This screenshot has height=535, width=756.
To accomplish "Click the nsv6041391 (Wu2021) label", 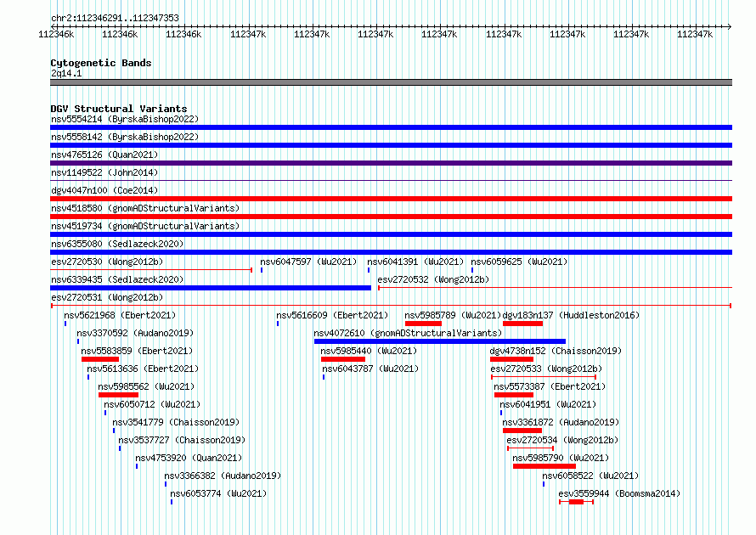I will [415, 262].
